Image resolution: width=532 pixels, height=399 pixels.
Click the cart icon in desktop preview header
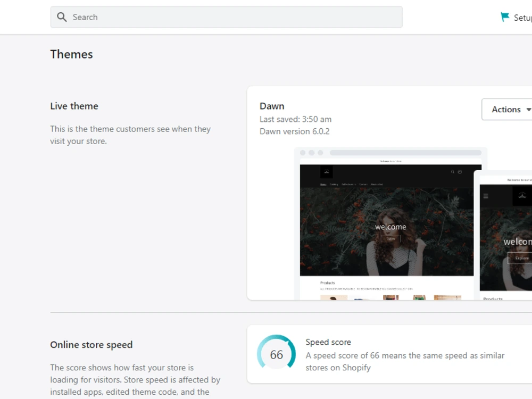pos(460,172)
